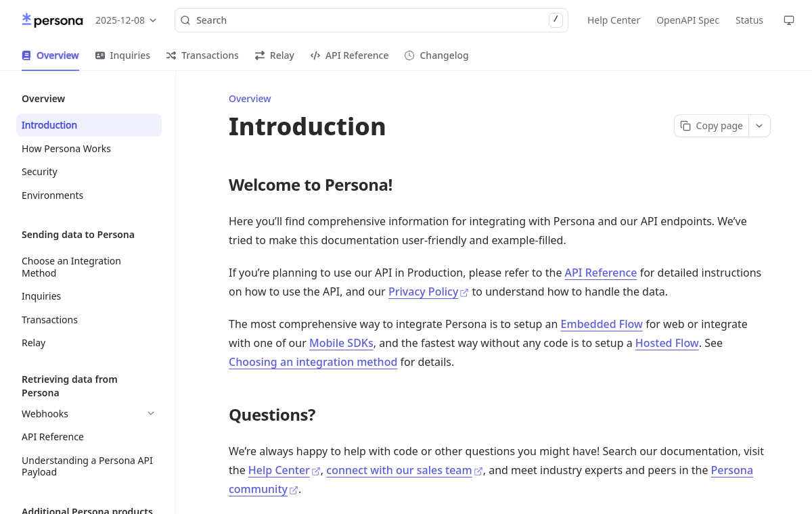This screenshot has height=514, width=812.
Task: Open the Environments sidebar page
Action: 89,195
